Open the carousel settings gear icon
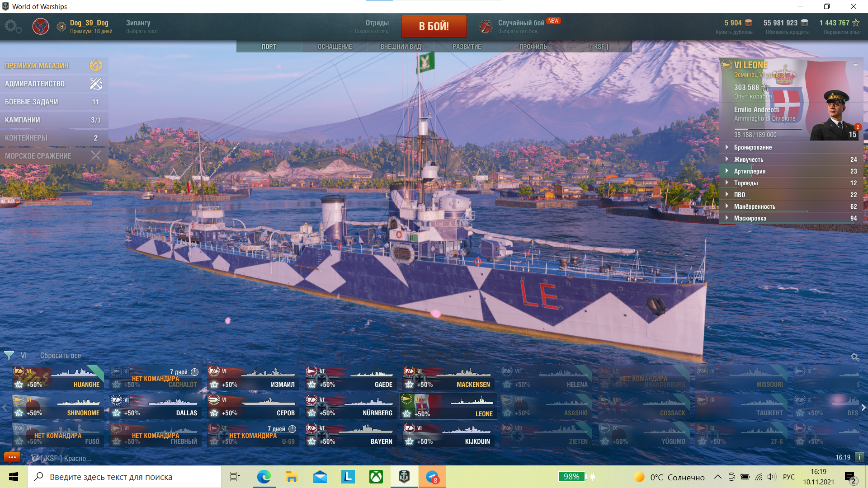The width and height of the screenshot is (868, 488). [855, 357]
